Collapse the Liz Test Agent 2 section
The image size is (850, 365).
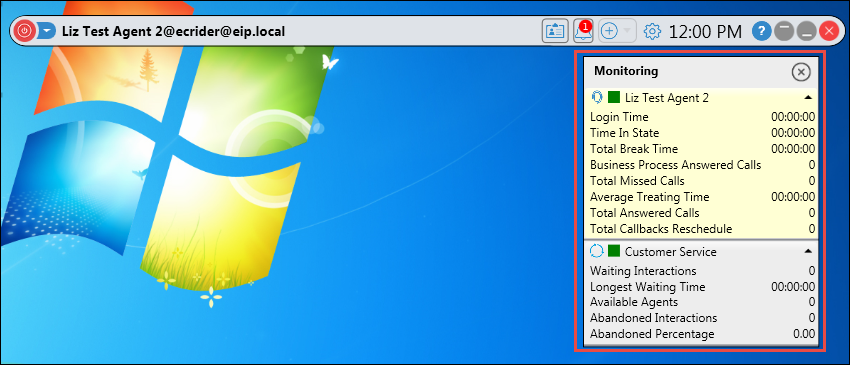[808, 98]
